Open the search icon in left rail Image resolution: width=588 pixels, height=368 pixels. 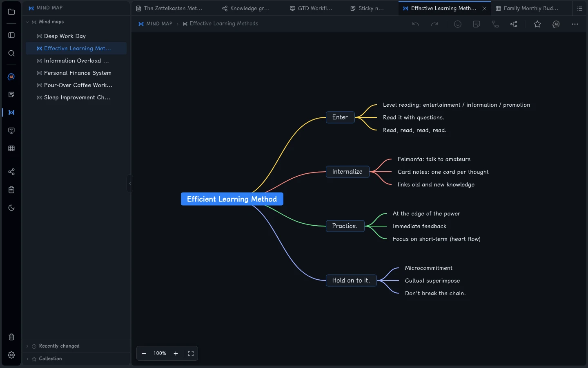point(11,53)
